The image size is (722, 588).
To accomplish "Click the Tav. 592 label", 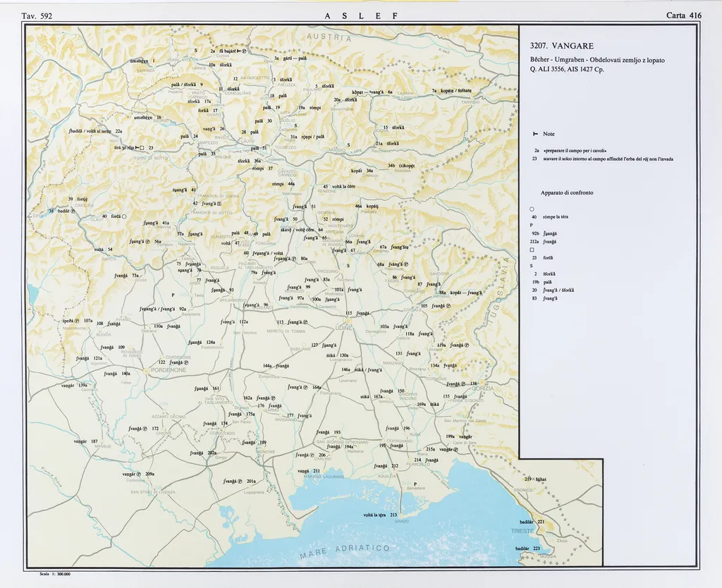I will coord(37,15).
